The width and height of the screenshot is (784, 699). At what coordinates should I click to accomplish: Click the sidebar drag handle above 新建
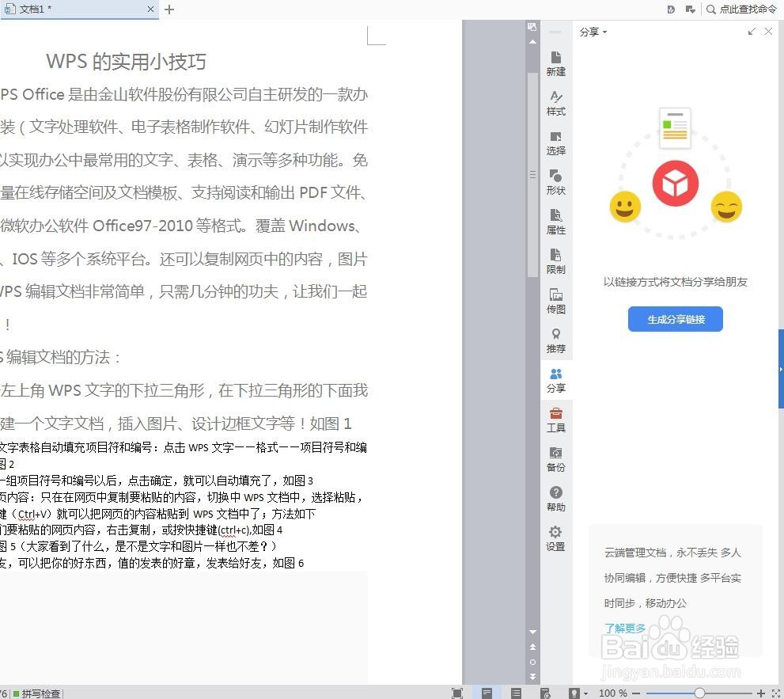[x=555, y=32]
